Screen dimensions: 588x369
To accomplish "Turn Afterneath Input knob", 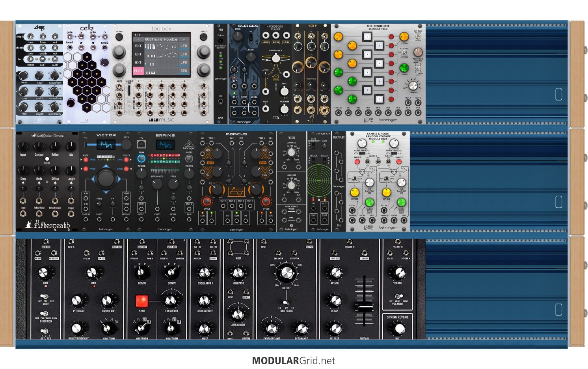I will click(x=23, y=147).
